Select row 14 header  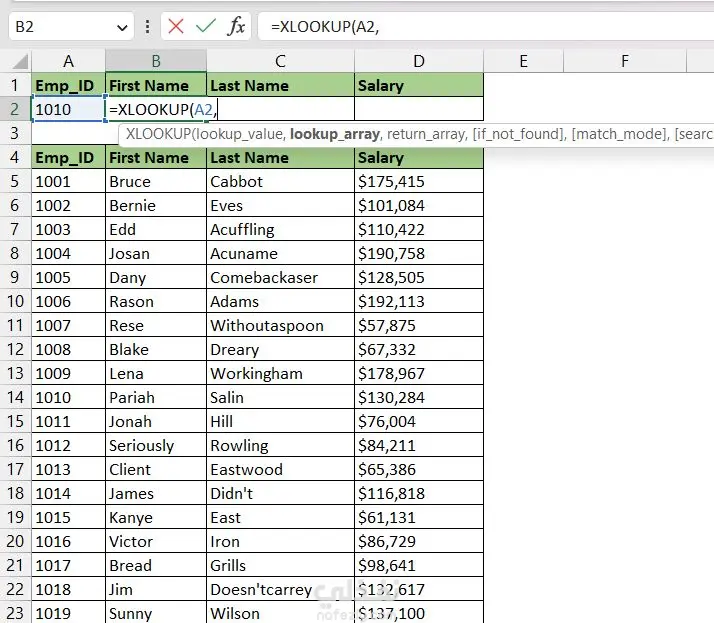pyautogui.click(x=15, y=397)
